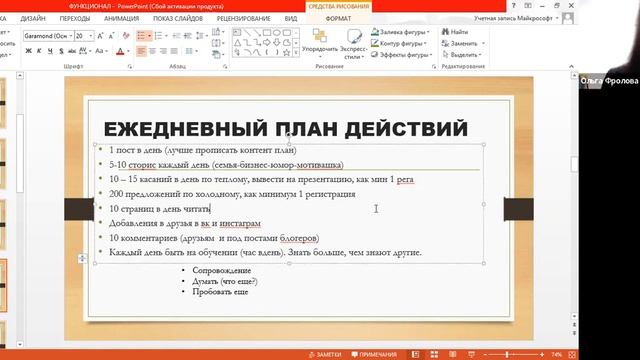Apply the numbered list icon
640x360 pixels.
(x=158, y=36)
